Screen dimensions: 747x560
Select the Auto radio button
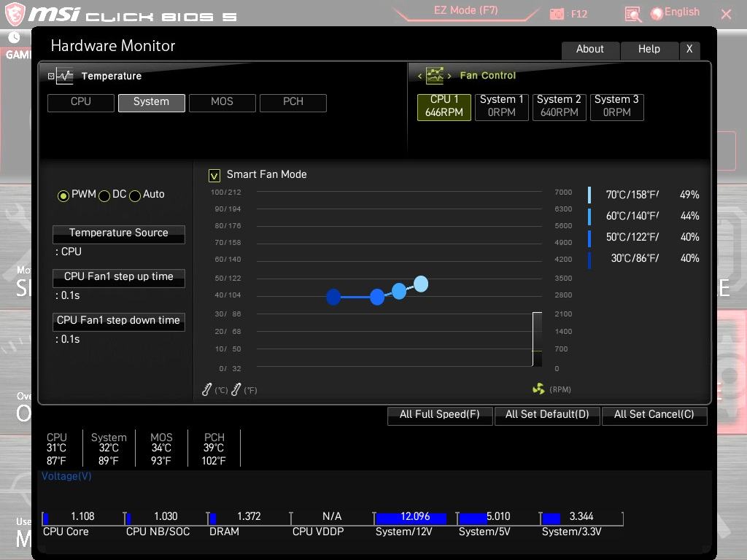[135, 195]
